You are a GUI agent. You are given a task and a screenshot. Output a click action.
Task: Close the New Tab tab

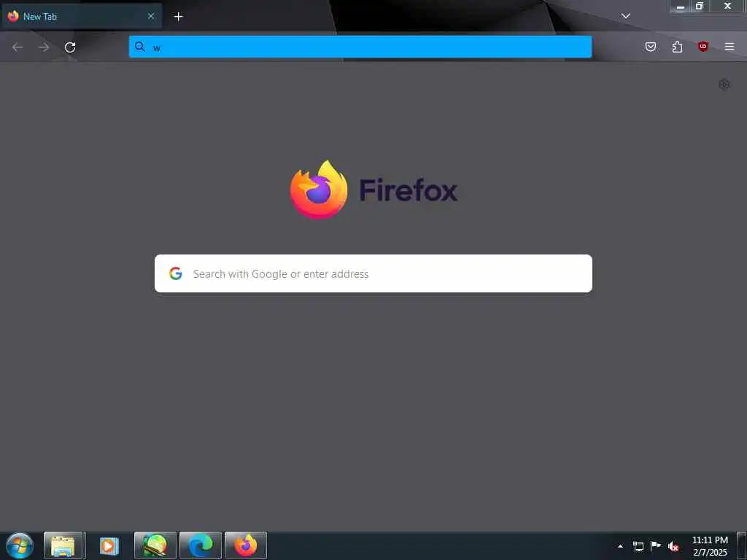click(151, 16)
